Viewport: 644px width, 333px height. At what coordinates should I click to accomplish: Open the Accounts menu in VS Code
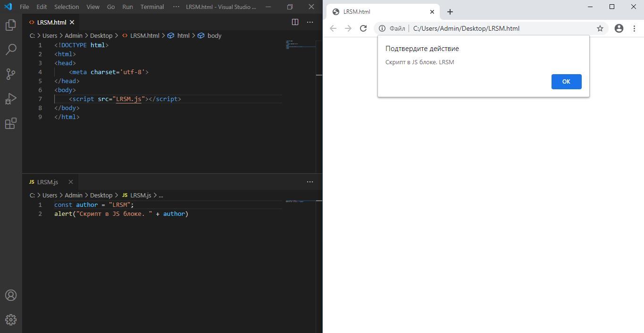point(10,295)
